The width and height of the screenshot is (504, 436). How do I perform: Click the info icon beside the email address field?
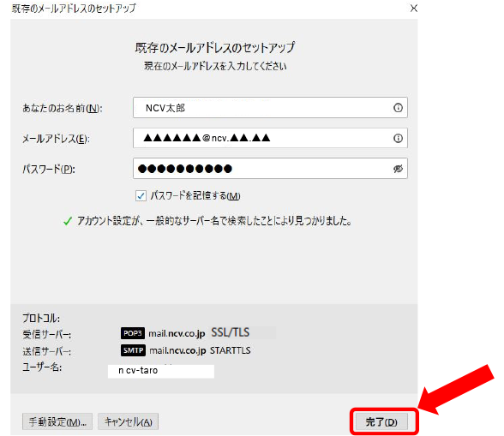click(398, 138)
